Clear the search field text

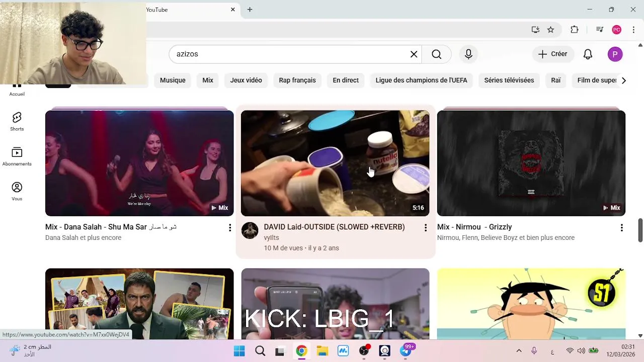click(414, 54)
